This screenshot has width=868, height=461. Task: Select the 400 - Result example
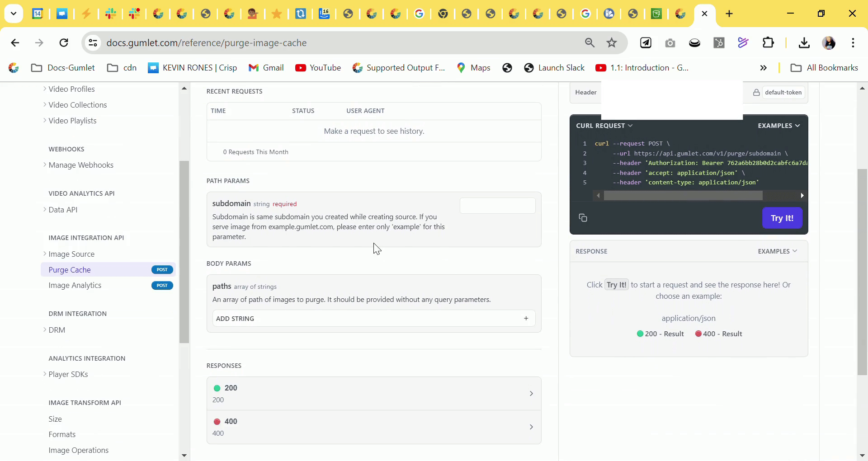tap(718, 334)
